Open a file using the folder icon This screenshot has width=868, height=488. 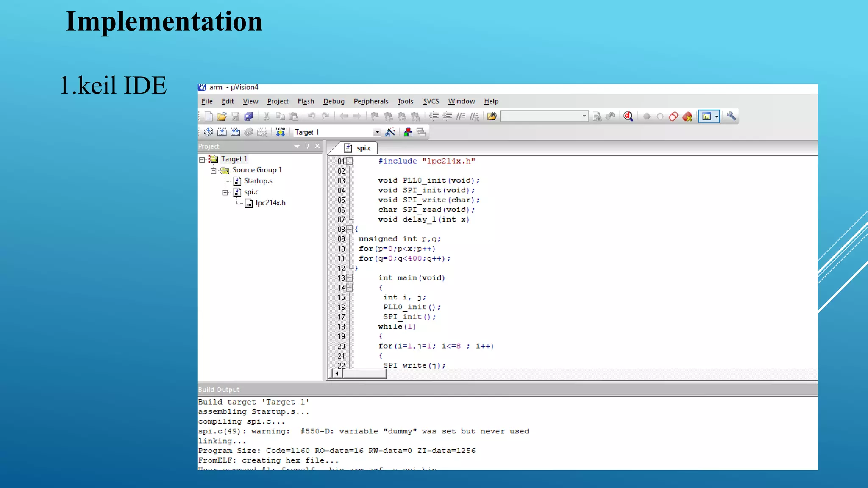(222, 116)
